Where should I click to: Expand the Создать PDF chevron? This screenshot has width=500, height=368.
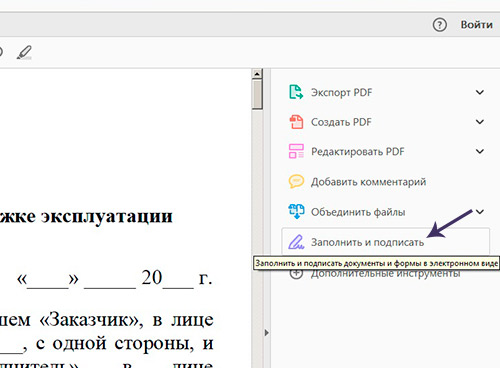point(480,122)
